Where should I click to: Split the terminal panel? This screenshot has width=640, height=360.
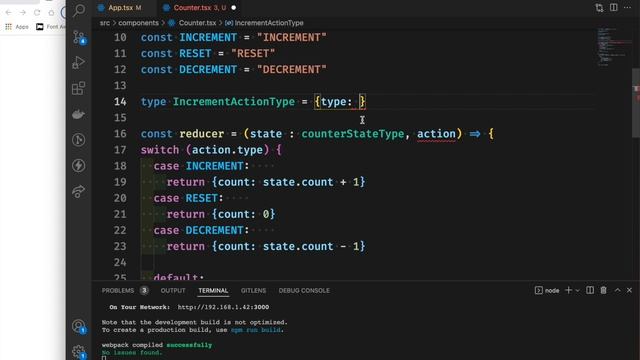click(x=590, y=290)
